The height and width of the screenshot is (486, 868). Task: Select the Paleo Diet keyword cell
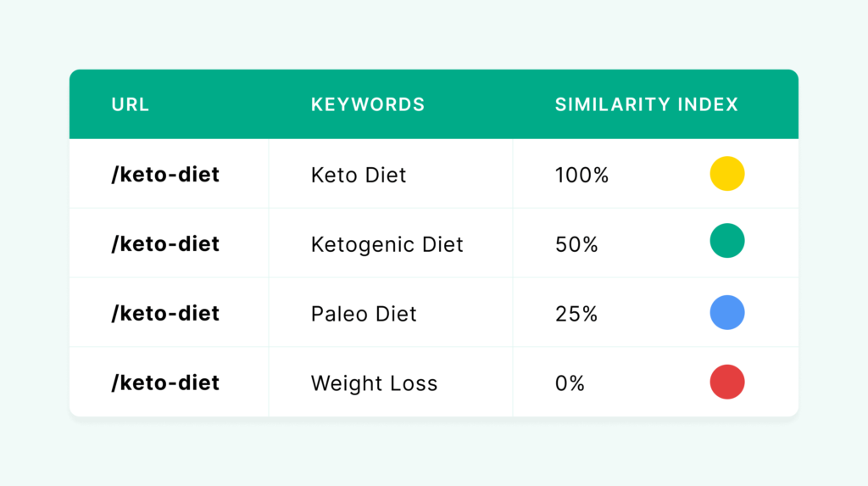[364, 315]
